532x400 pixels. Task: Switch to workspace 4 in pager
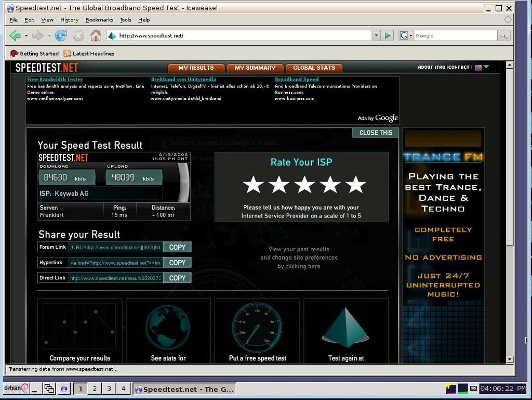click(x=123, y=389)
